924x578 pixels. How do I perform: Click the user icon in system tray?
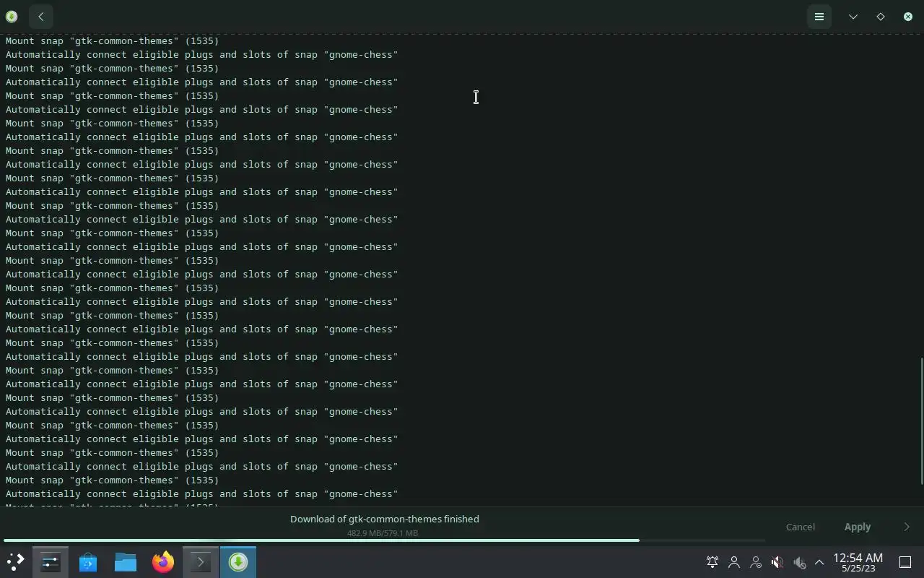coord(734,562)
